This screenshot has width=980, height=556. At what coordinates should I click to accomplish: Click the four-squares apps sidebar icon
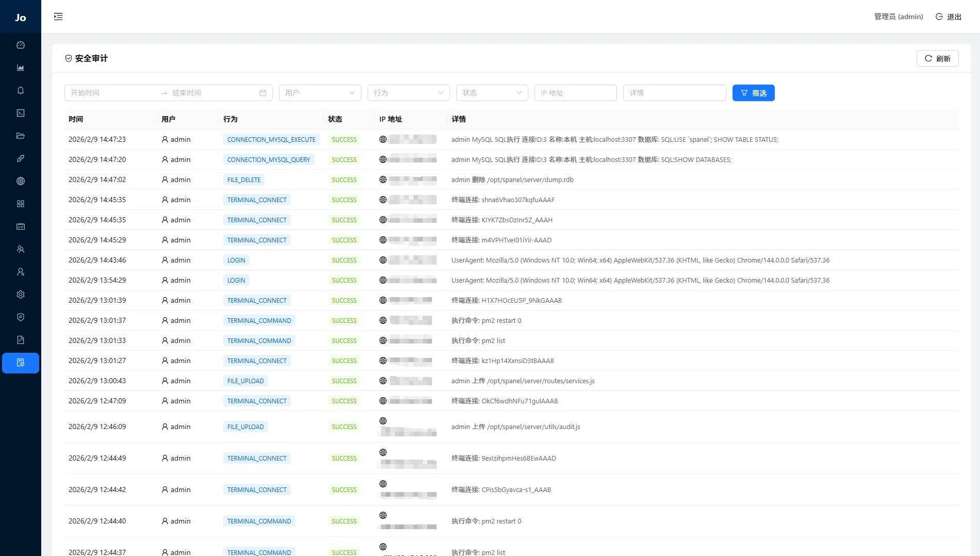point(21,204)
